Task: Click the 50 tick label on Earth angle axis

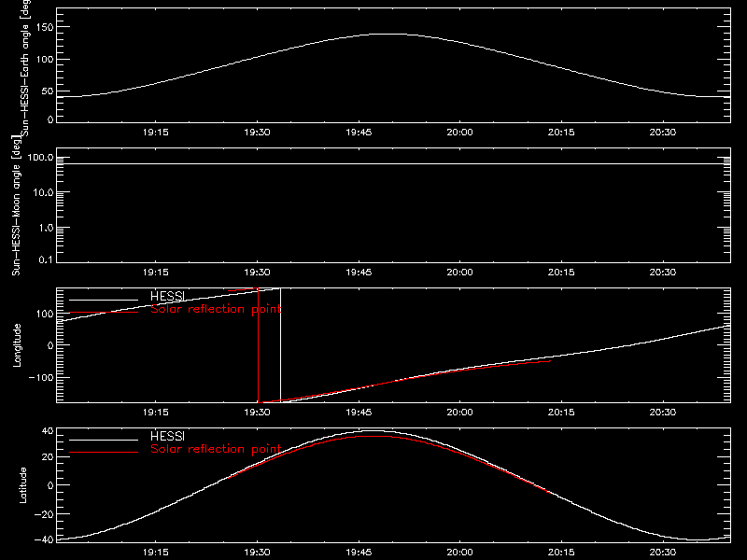Action: tap(48, 91)
